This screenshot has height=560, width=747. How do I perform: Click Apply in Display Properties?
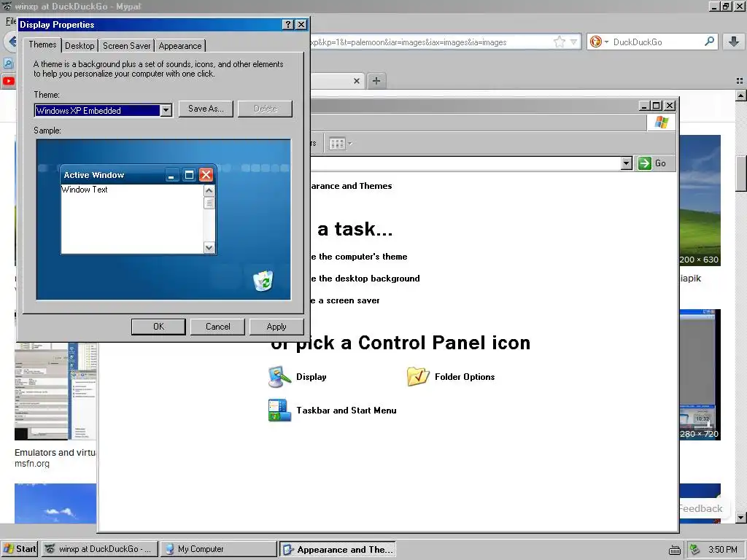click(x=276, y=327)
